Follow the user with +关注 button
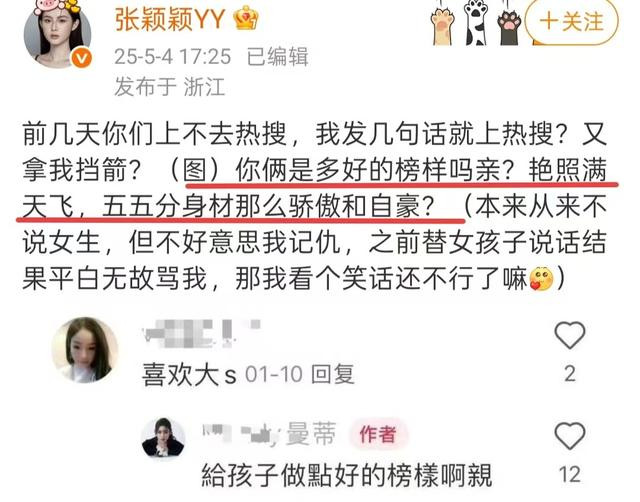640x502 pixels. [x=571, y=21]
